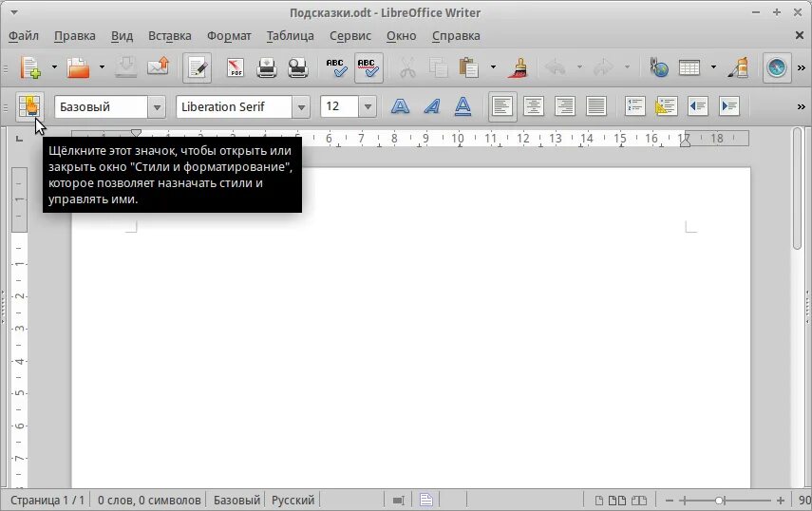
Task: Open the Окно menu
Action: pos(402,36)
